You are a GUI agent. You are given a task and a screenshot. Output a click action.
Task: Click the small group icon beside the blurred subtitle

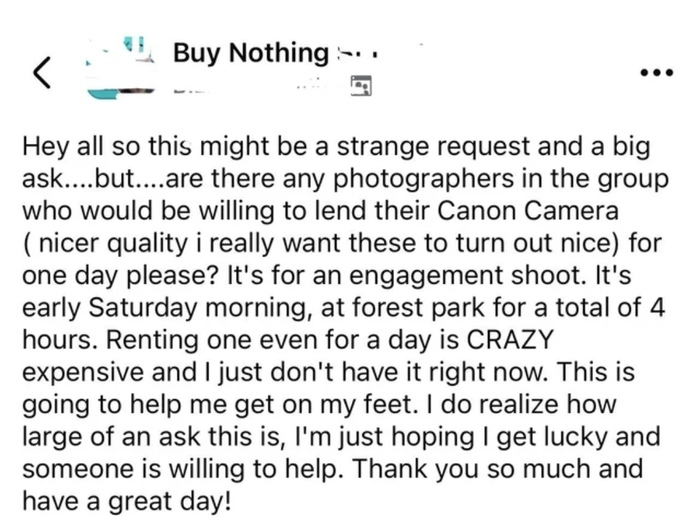tap(360, 89)
